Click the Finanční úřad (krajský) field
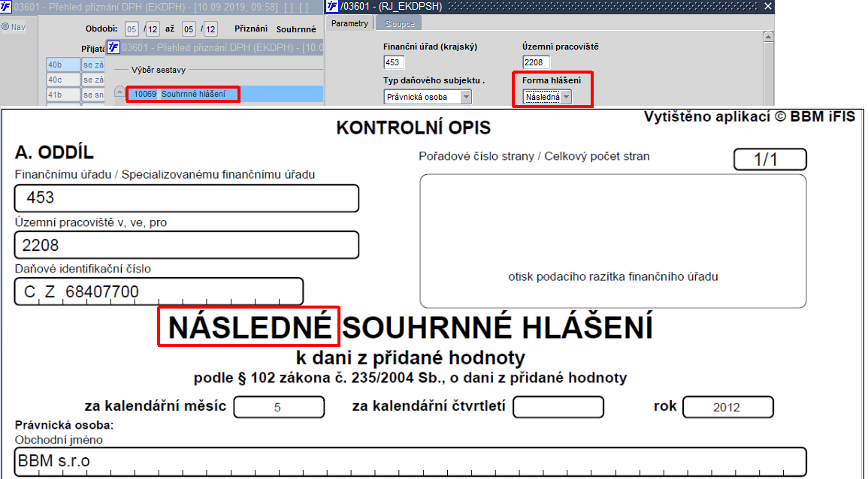 pyautogui.click(x=394, y=62)
